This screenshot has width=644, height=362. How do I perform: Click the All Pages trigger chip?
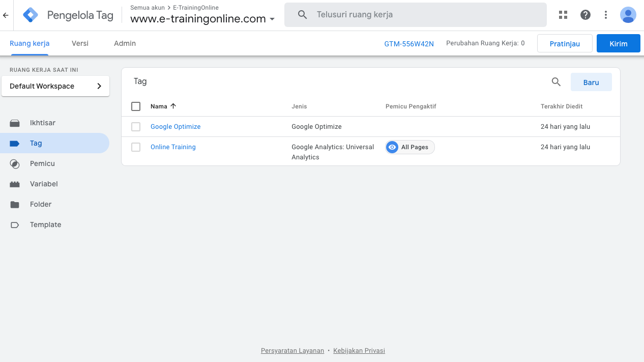click(x=410, y=147)
